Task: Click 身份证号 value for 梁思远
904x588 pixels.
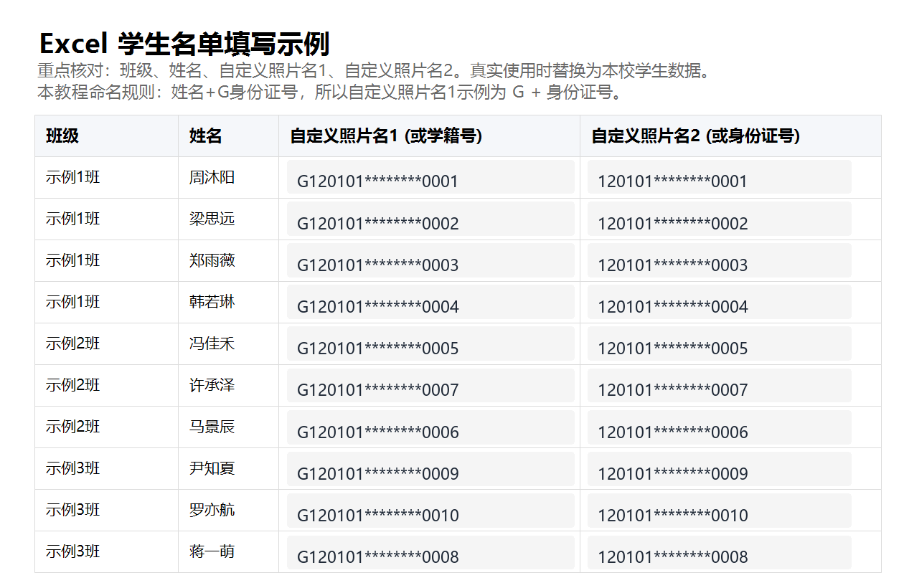Action: click(x=720, y=219)
